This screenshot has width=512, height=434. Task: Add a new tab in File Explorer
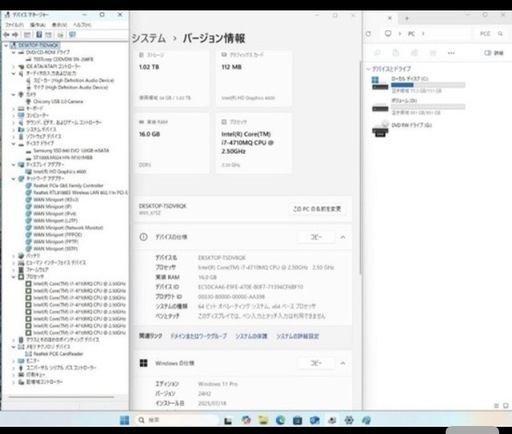pos(407,18)
